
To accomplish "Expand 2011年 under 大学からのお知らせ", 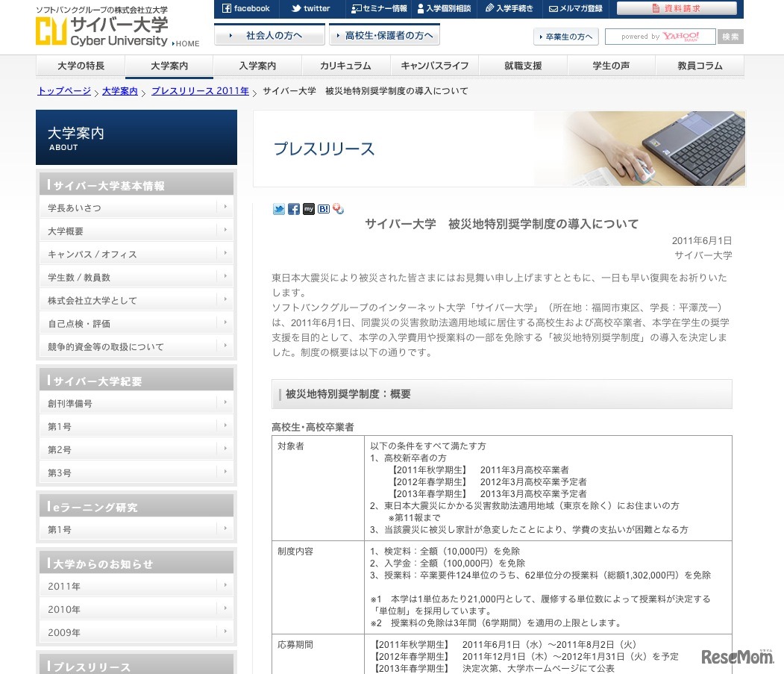I will [x=137, y=587].
